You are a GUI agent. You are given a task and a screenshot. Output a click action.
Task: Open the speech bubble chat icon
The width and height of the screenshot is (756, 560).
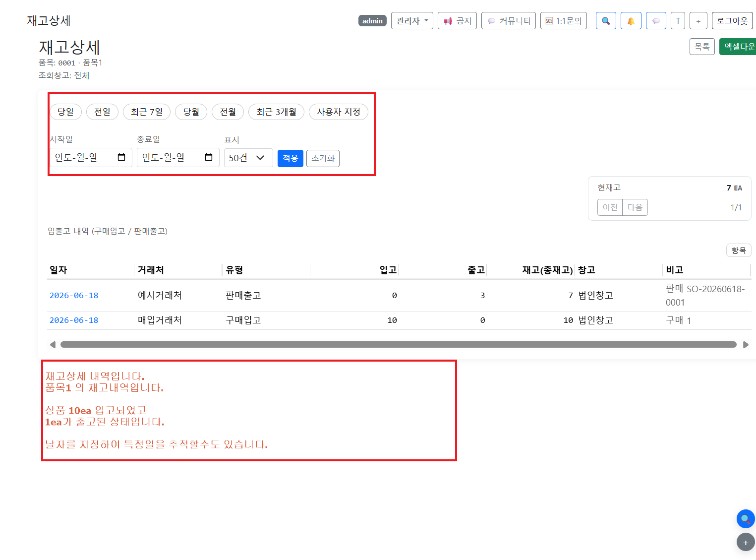[x=656, y=21]
